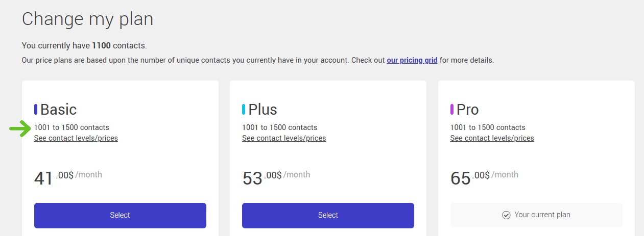Click the 41.00$ per month price
The image size is (644, 236).
point(67,177)
